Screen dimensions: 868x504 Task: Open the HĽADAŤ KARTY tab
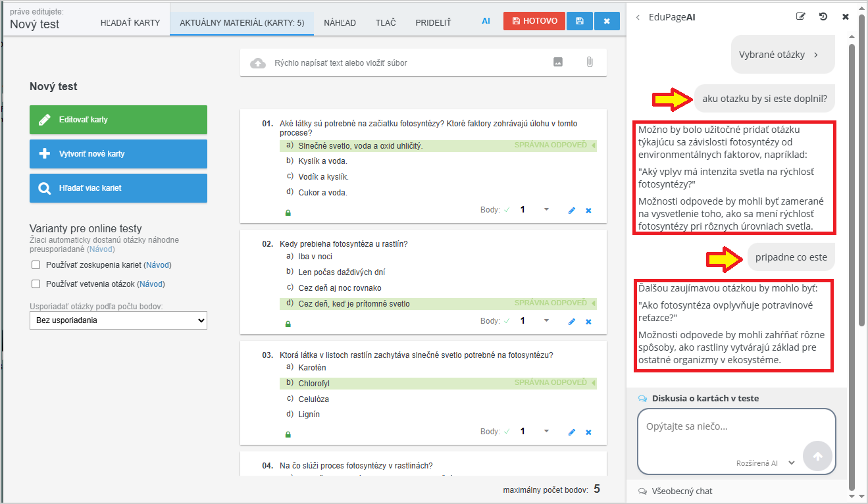click(x=130, y=23)
